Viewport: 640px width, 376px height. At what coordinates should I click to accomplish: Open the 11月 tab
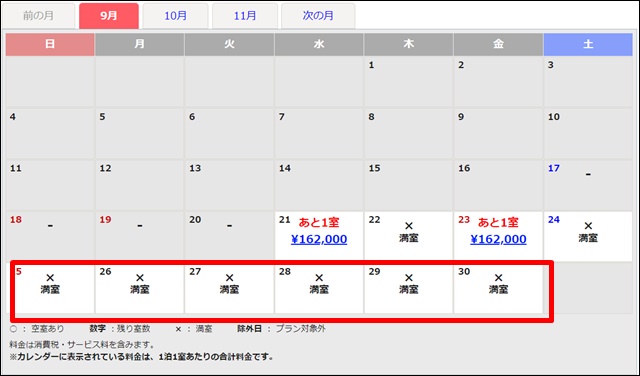[x=245, y=16]
